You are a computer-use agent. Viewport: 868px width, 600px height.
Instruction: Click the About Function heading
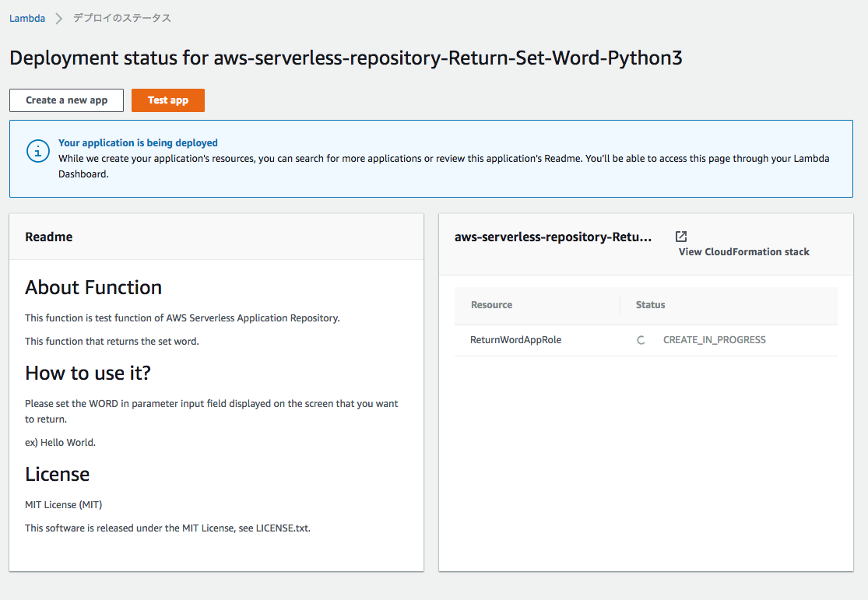pyautogui.click(x=93, y=287)
